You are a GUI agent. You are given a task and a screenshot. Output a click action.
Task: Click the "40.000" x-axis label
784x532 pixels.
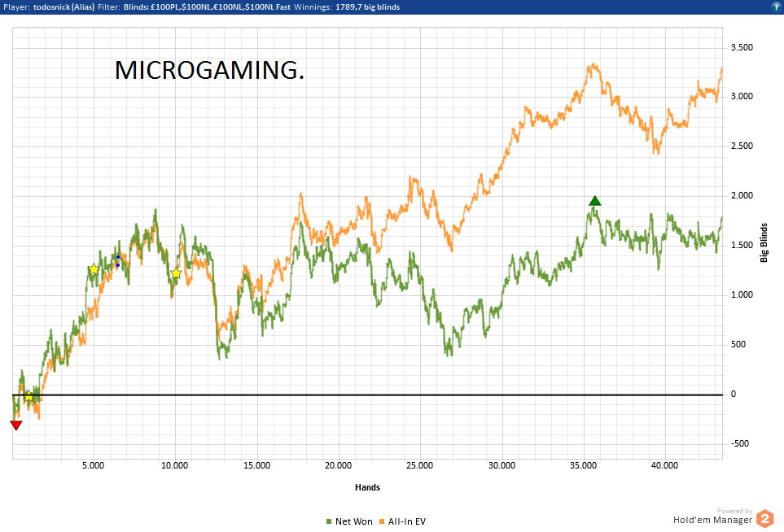pos(665,465)
